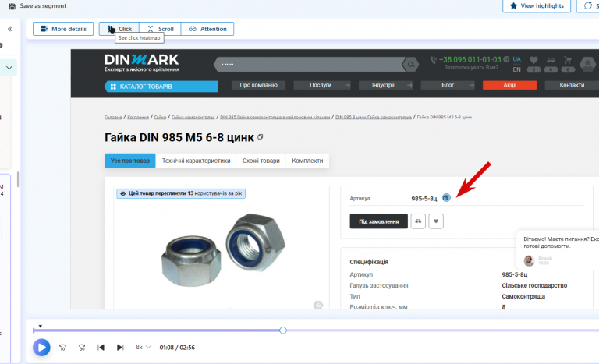Click Зателефонувати Вам? link
The width and height of the screenshot is (599, 364).
(471, 68)
